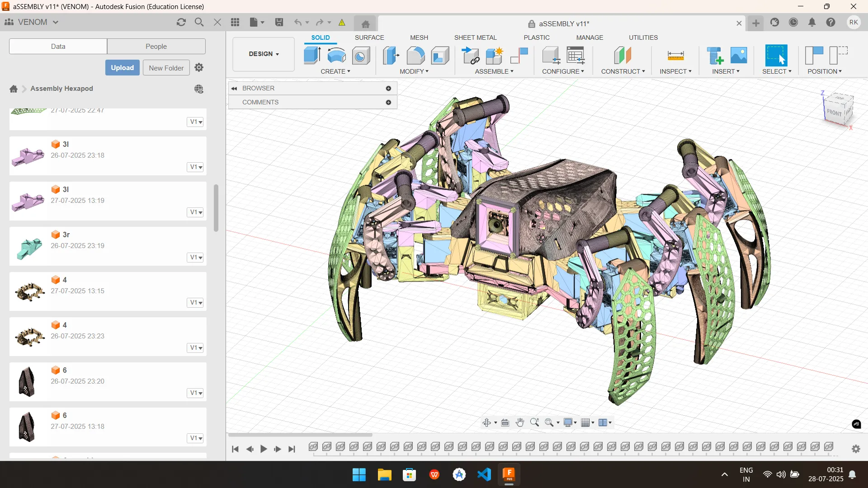Select the Fillet tool icon
868x488 pixels.
click(x=416, y=56)
